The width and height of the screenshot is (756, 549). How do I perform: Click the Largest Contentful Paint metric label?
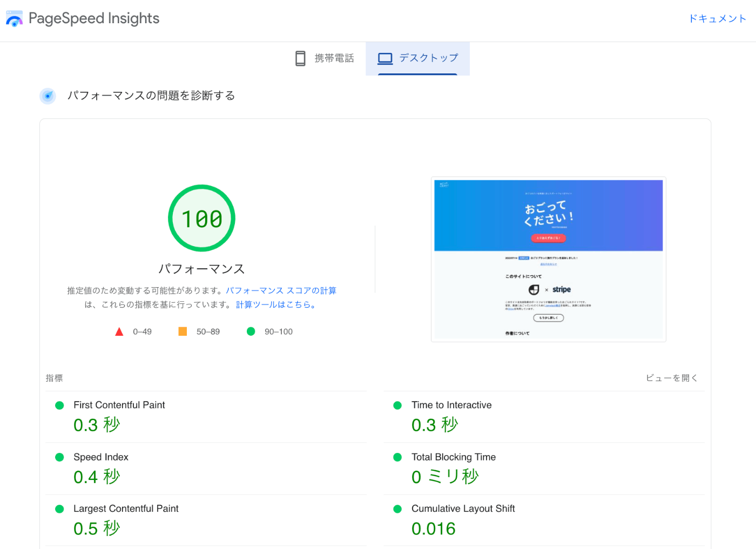126,509
